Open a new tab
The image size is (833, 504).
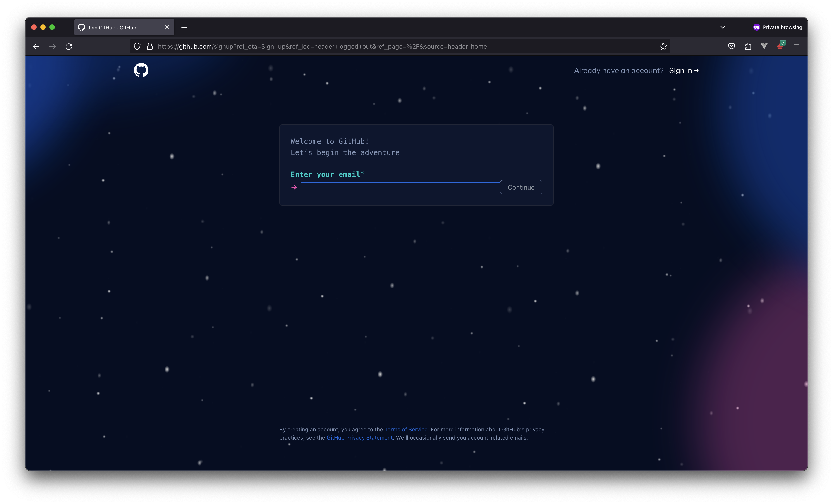click(184, 27)
